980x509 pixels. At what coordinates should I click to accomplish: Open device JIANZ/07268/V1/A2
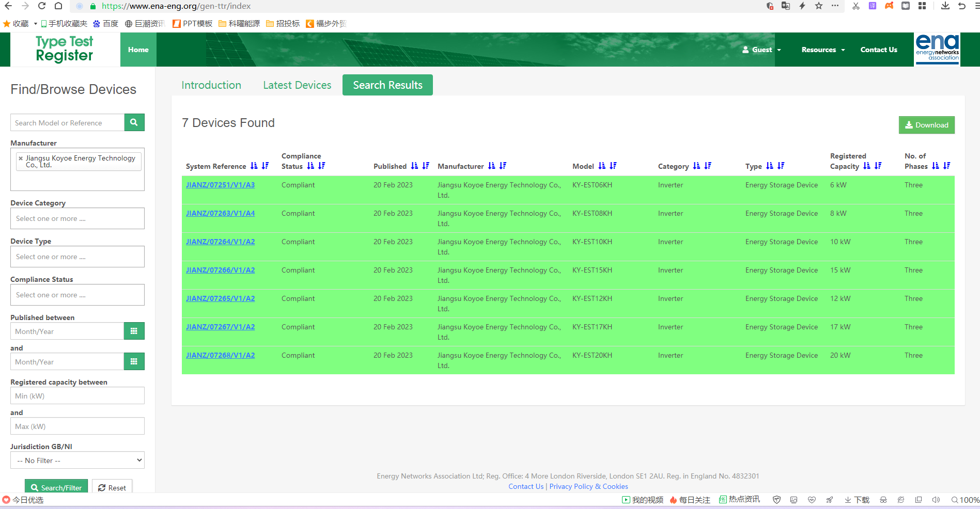(x=220, y=355)
